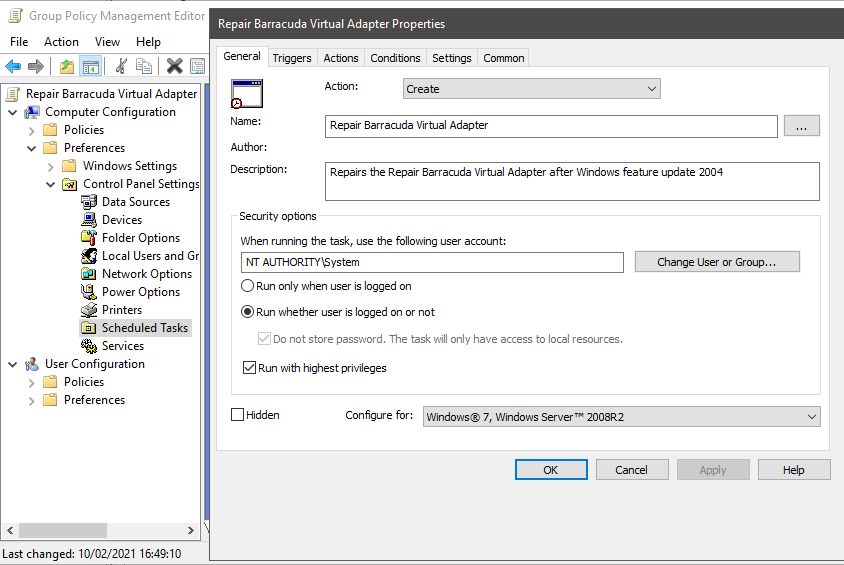Switch to the Settings tab

click(452, 58)
